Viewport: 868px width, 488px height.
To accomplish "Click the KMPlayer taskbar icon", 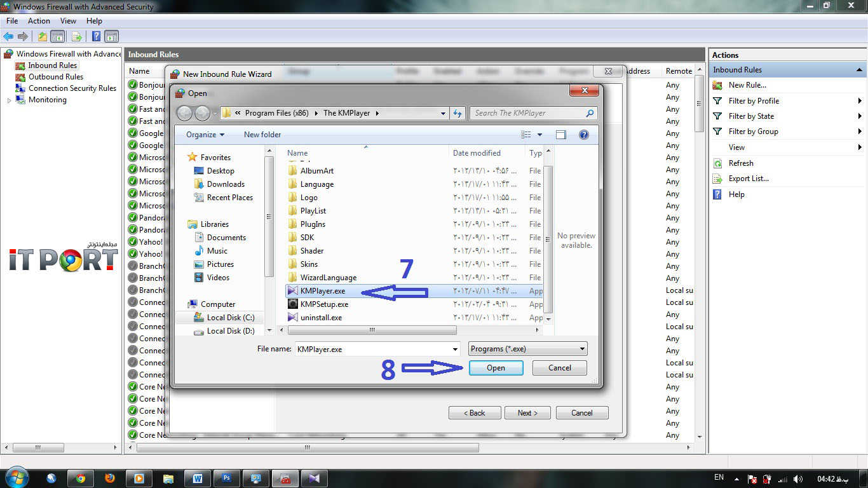I will 314,478.
